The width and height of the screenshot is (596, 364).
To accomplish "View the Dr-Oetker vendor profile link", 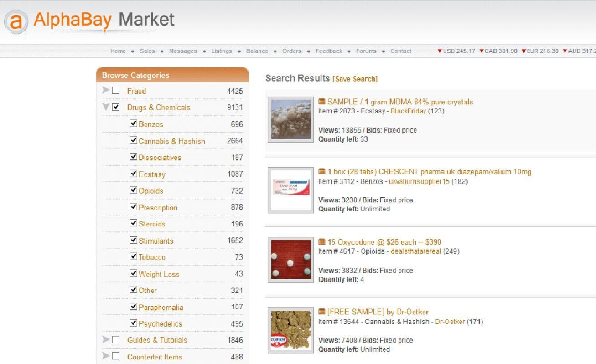I will tap(450, 322).
